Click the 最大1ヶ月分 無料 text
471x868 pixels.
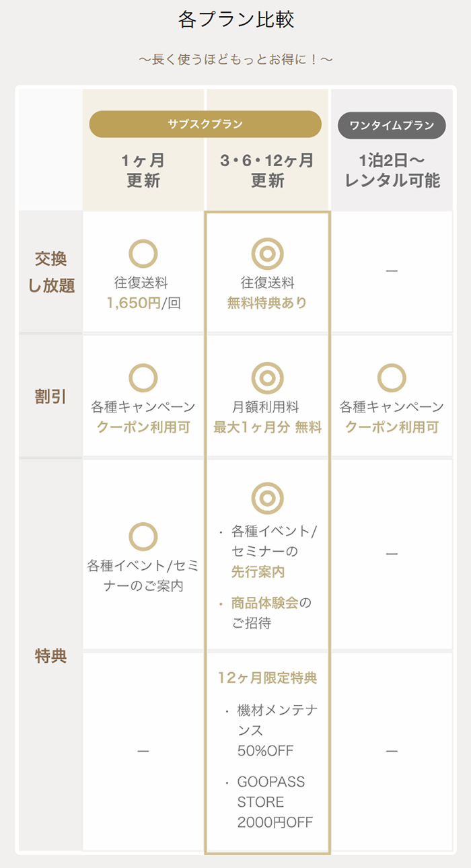[267, 427]
